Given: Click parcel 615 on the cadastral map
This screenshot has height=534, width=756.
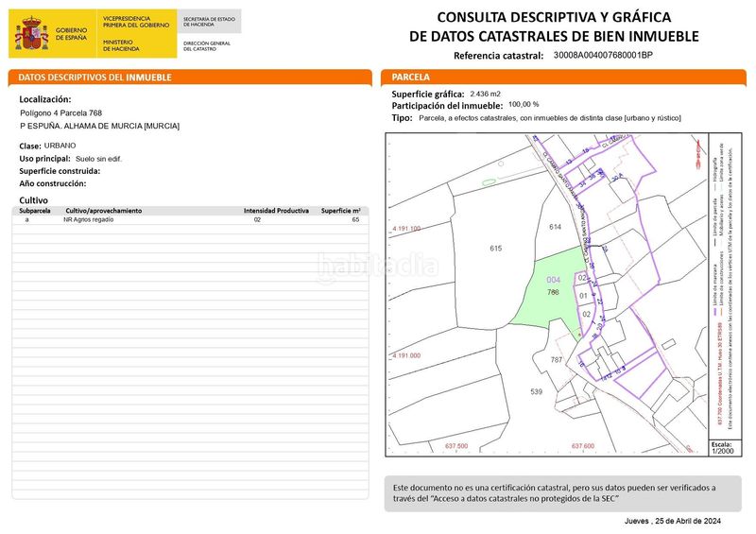Looking at the screenshot, I should [495, 248].
